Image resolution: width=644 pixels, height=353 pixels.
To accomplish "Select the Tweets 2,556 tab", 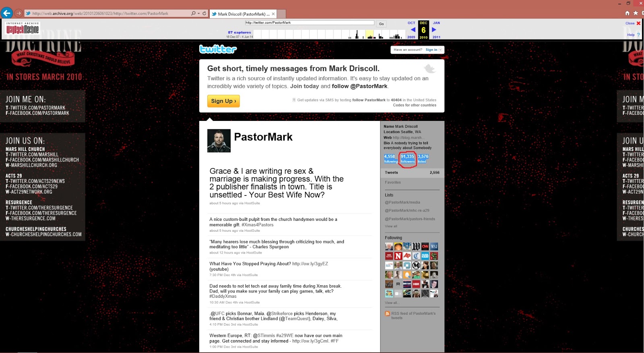I will 412,172.
